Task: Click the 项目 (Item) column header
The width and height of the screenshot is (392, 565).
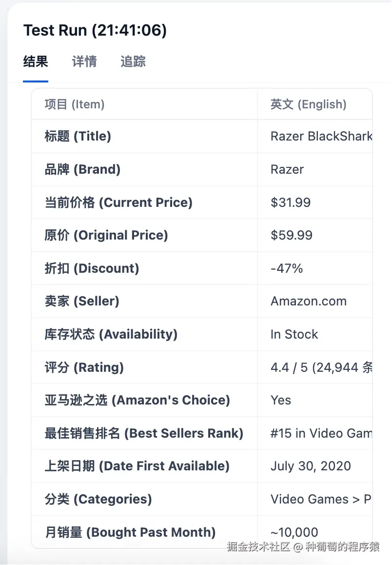Action: pos(75,104)
